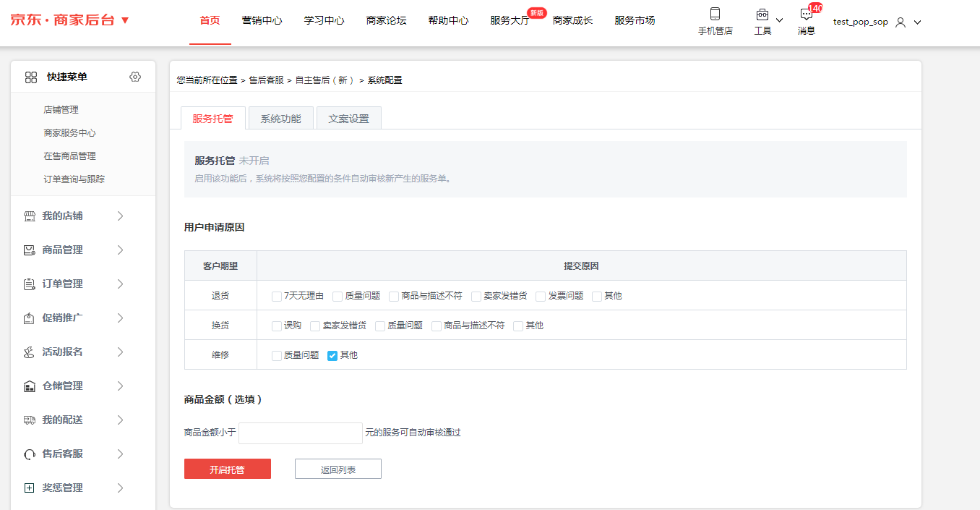
Task: Tick the 误购 checkbox
Action: coord(277,326)
